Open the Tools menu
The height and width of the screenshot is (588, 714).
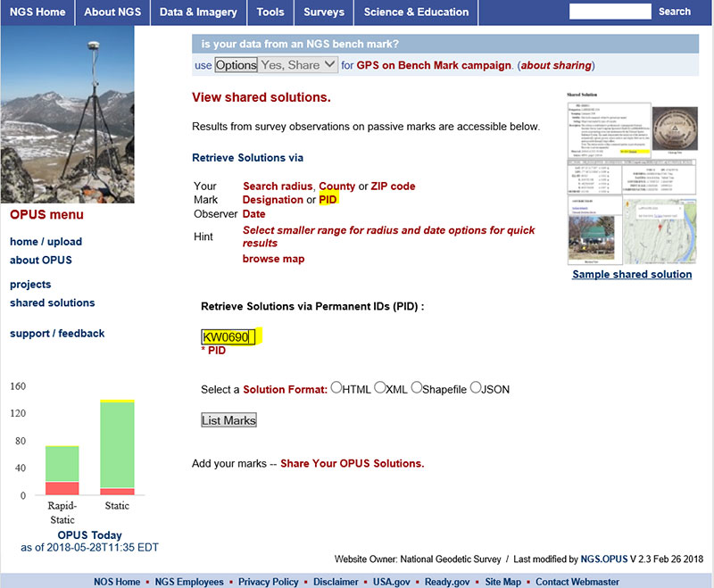tap(270, 12)
